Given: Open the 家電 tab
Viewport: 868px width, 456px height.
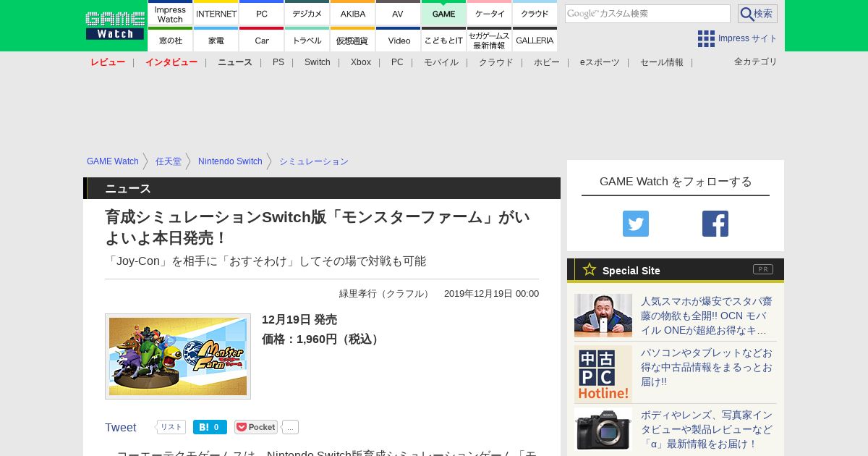Looking at the screenshot, I should tap(216, 40).
